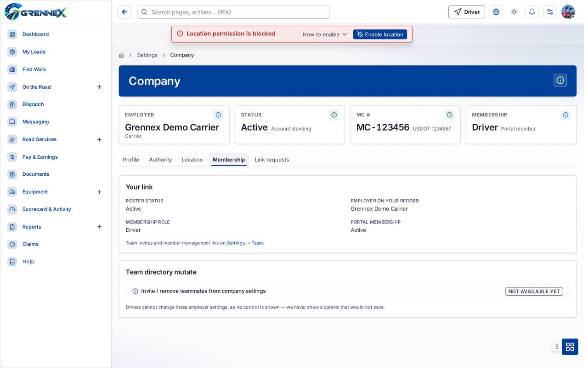Open the apps grid button
This screenshot has height=368, width=588.
click(570, 347)
